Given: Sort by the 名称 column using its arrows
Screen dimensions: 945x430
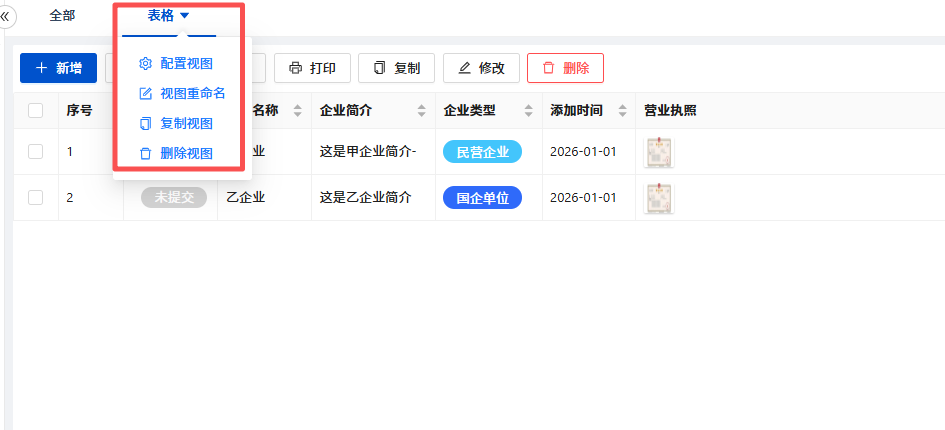Looking at the screenshot, I should [297, 110].
